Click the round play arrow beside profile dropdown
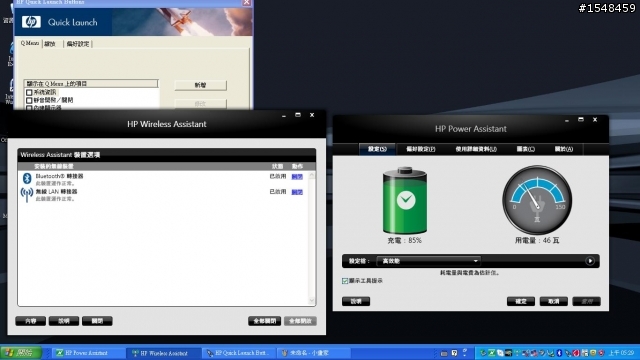The height and width of the screenshot is (360, 640). pyautogui.click(x=590, y=261)
